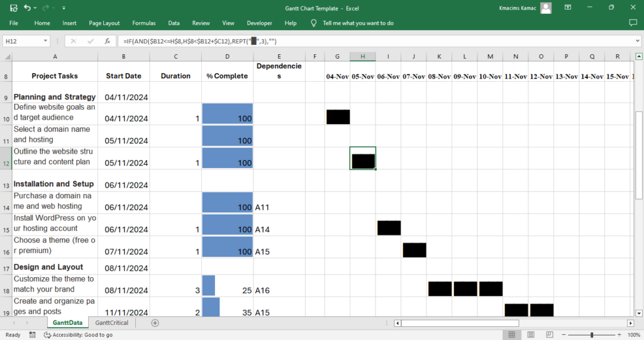Open the Data ribbon tab
Screen dimensions: 644x340
174,23
